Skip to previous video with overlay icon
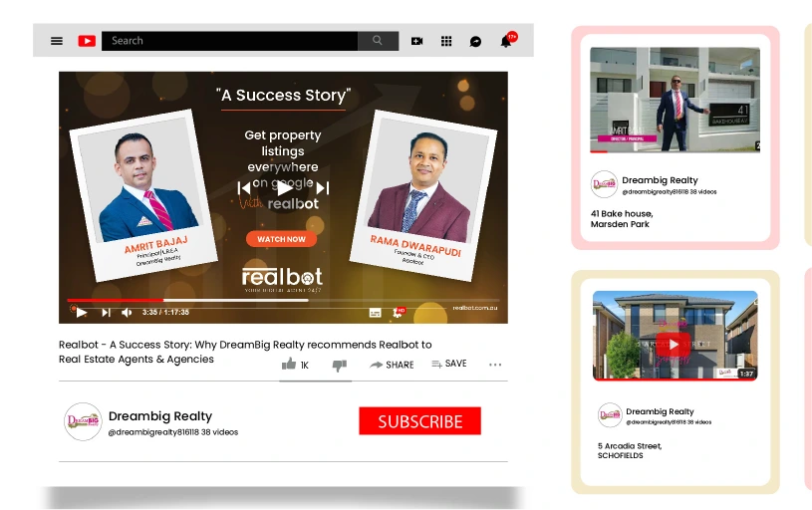 (x=244, y=188)
